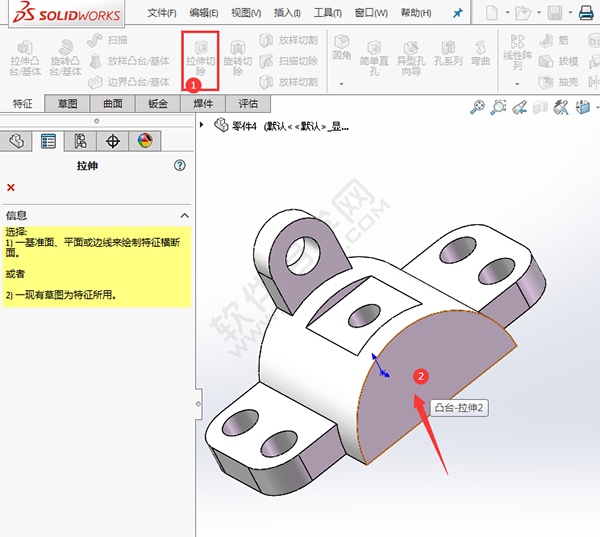Click the Hole Series (孔系列) tool
This screenshot has height=537, width=600.
(x=448, y=54)
